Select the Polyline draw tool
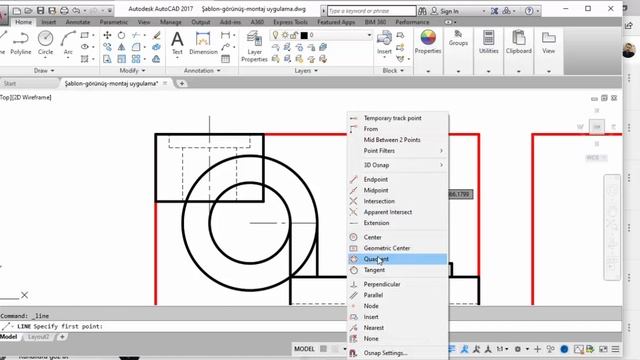640x360 pixels. click(x=20, y=43)
